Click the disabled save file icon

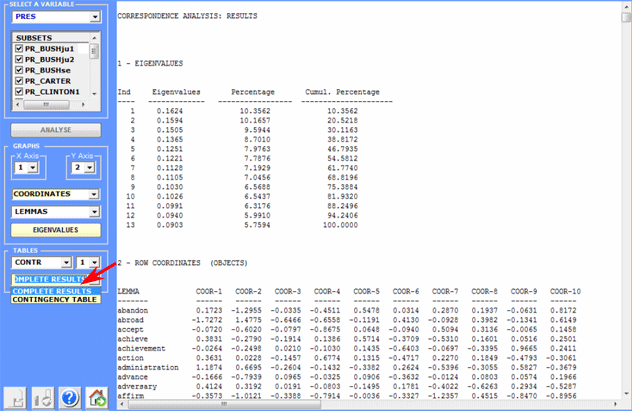pos(15,398)
